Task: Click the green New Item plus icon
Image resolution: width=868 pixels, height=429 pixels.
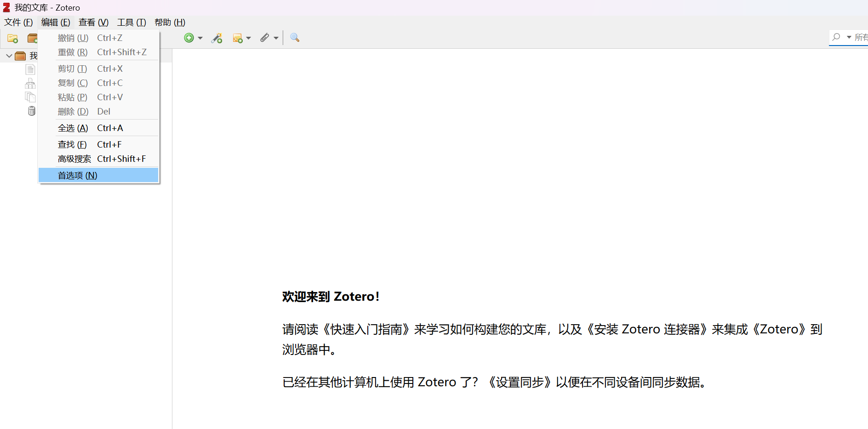Action: pyautogui.click(x=189, y=38)
